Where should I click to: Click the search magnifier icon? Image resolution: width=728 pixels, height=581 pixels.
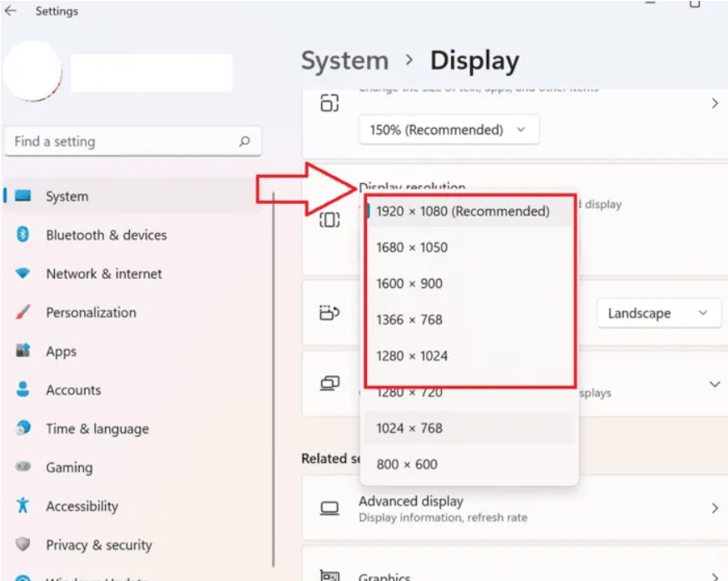tap(244, 142)
